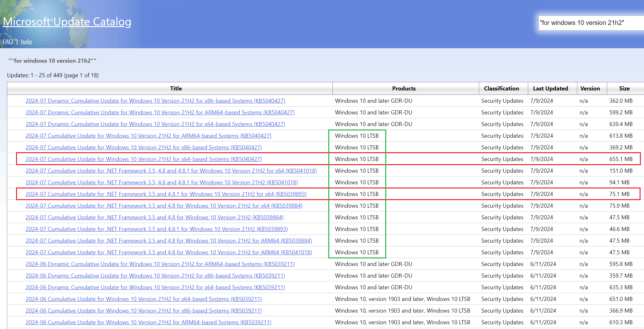Open .NET Framework 3.5 and 4.8 ARM64 KB5039884 link
Viewport: 644px width, 329px height.
click(x=169, y=241)
